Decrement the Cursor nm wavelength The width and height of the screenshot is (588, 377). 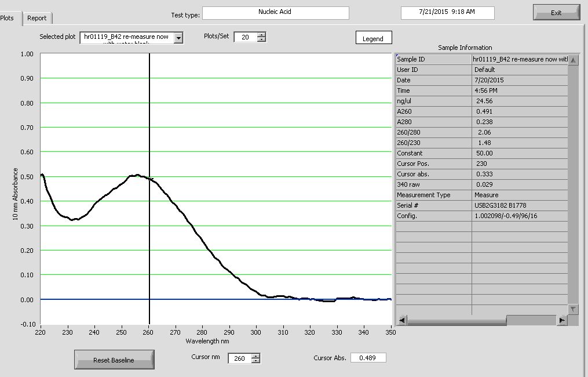tap(255, 361)
